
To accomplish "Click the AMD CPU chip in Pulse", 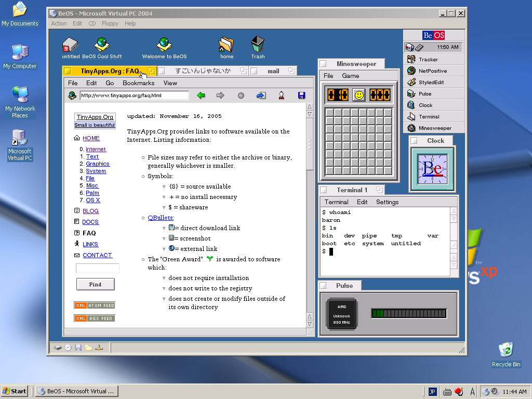I will (x=342, y=314).
